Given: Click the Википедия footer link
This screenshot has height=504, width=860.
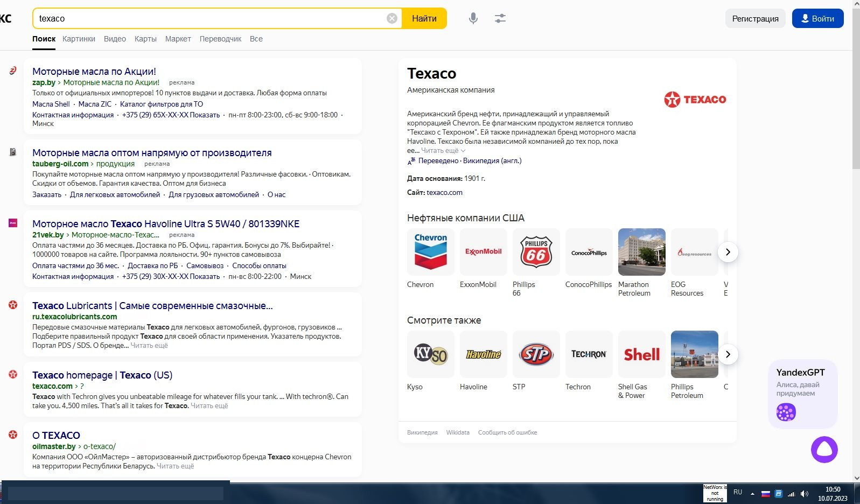Looking at the screenshot, I should 422,432.
